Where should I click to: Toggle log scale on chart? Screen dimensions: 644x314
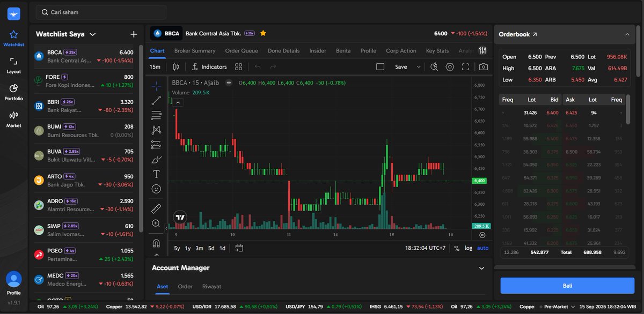[469, 248]
